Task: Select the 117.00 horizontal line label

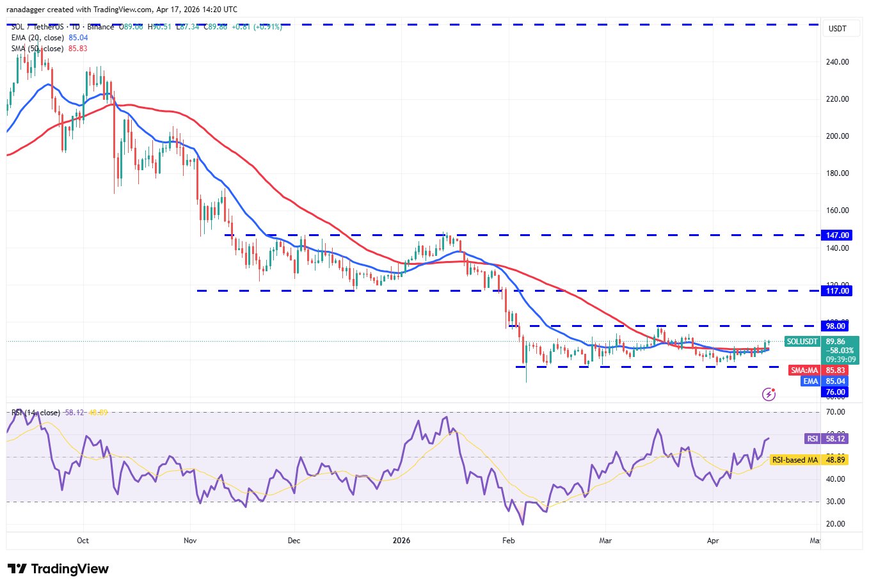Action: click(837, 291)
